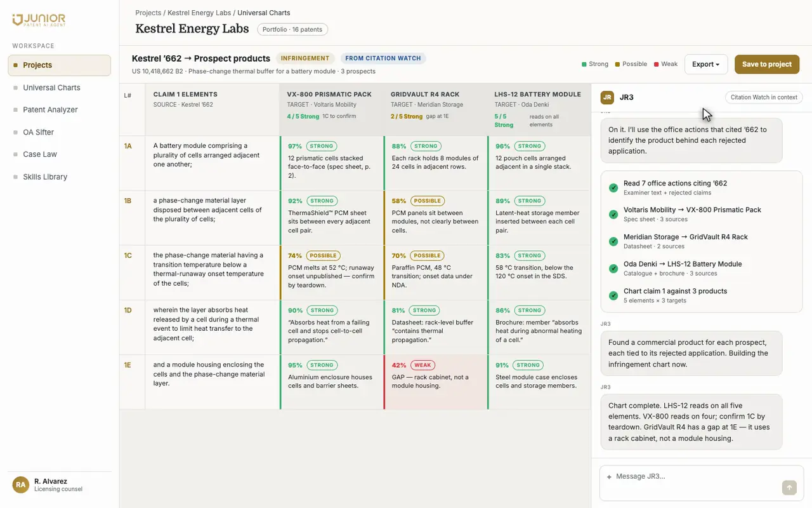Click Save to project

point(766,64)
